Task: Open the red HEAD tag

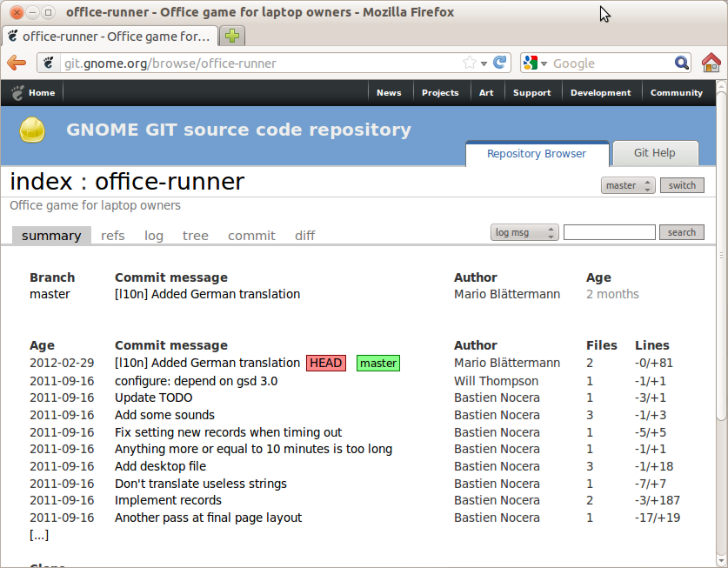Action: pyautogui.click(x=326, y=364)
